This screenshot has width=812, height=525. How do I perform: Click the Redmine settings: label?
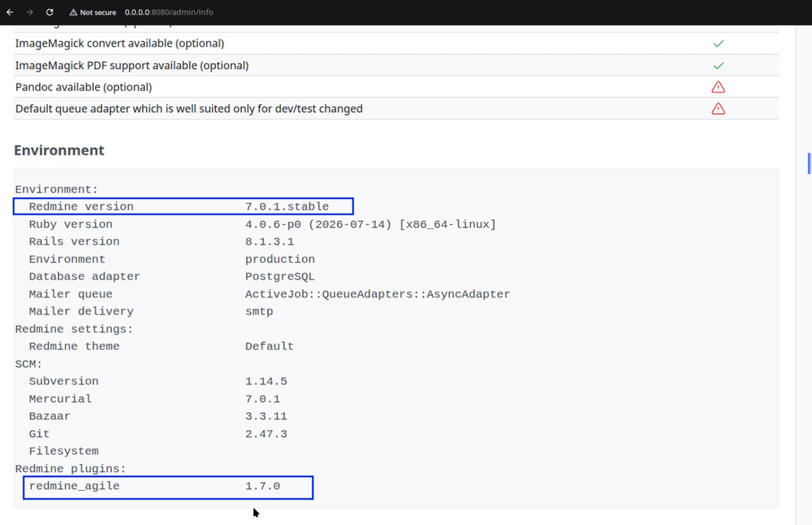coord(74,329)
